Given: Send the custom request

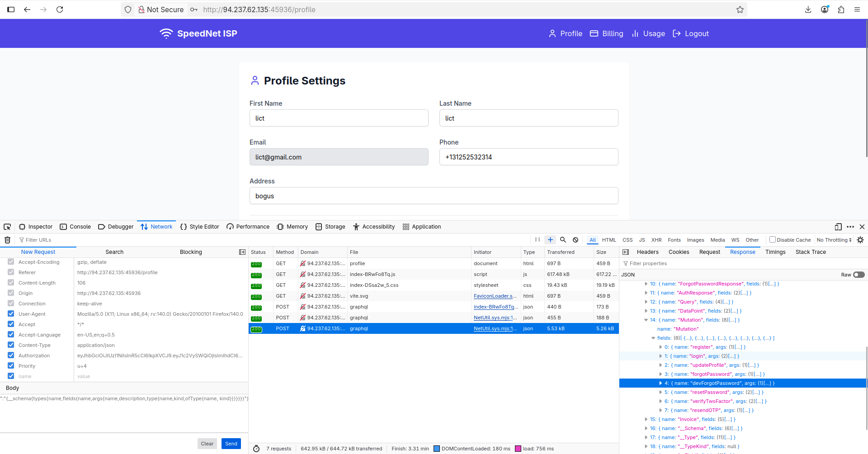Looking at the screenshot, I should coord(231,444).
